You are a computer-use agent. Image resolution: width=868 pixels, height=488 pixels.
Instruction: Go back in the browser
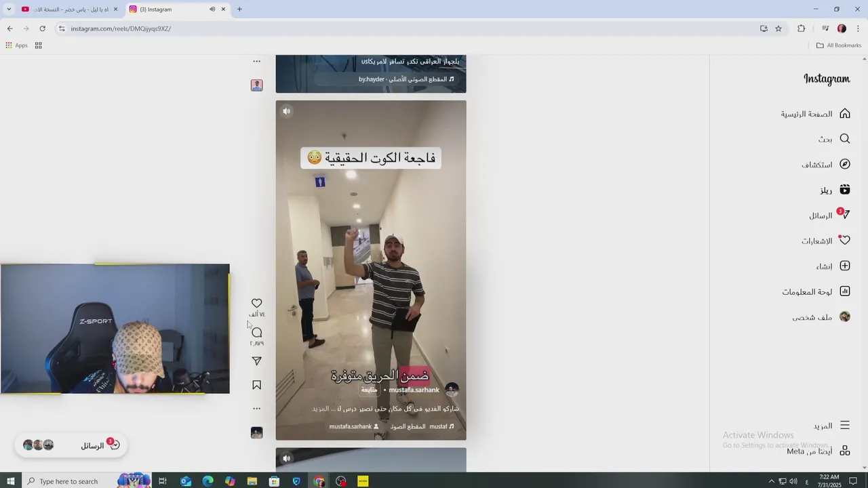[9, 28]
